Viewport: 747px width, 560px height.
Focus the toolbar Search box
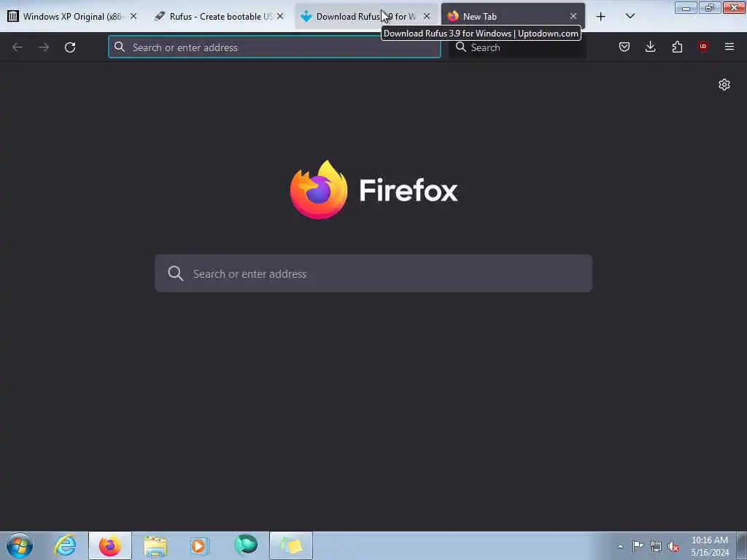[x=517, y=47]
